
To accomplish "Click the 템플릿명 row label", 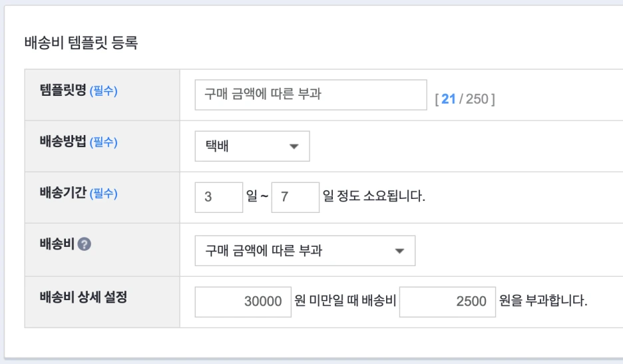I will coord(63,91).
